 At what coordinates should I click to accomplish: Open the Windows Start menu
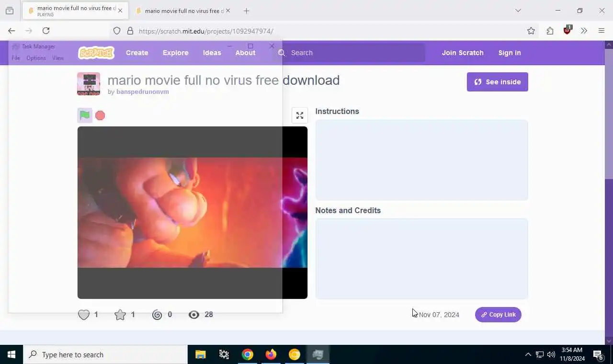tap(11, 355)
